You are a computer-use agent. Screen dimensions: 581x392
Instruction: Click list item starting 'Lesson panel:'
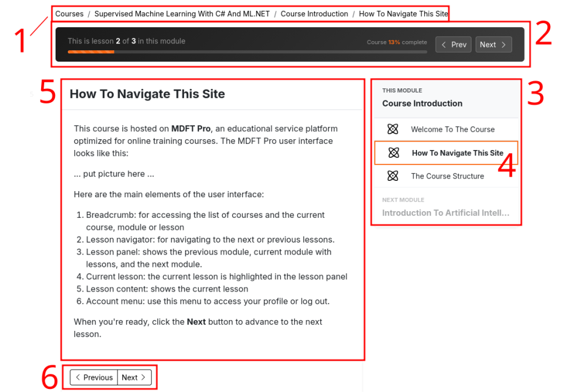point(209,258)
